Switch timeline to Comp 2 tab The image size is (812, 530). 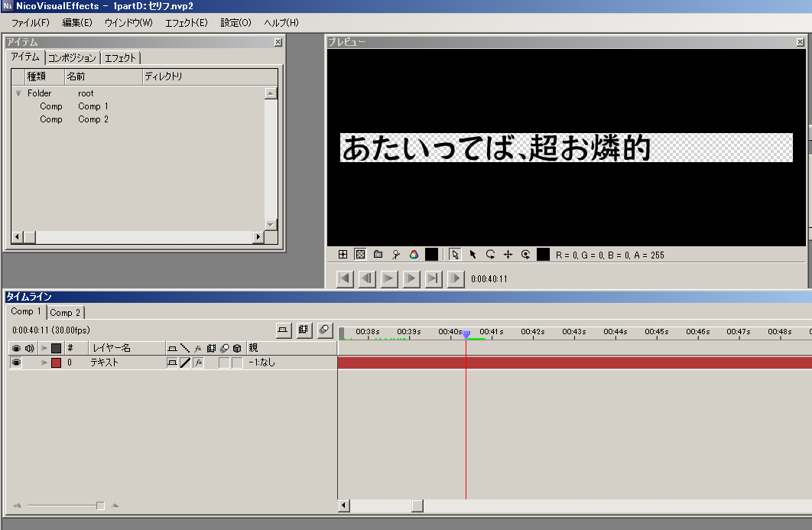pos(65,312)
